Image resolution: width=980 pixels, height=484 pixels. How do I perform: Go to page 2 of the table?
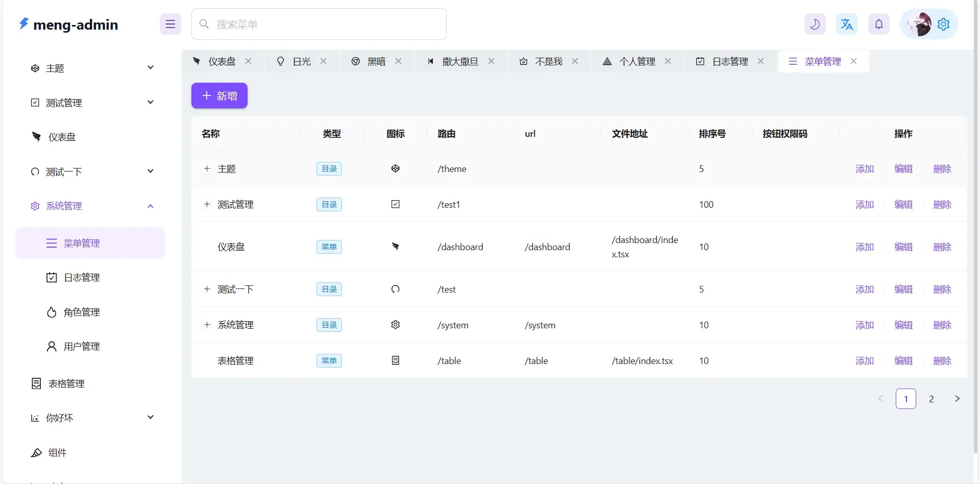(x=931, y=399)
